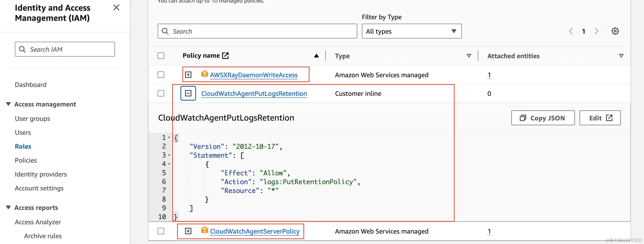Collapse the Access reports section
Screen dimensions: 644x244
[9, 208]
